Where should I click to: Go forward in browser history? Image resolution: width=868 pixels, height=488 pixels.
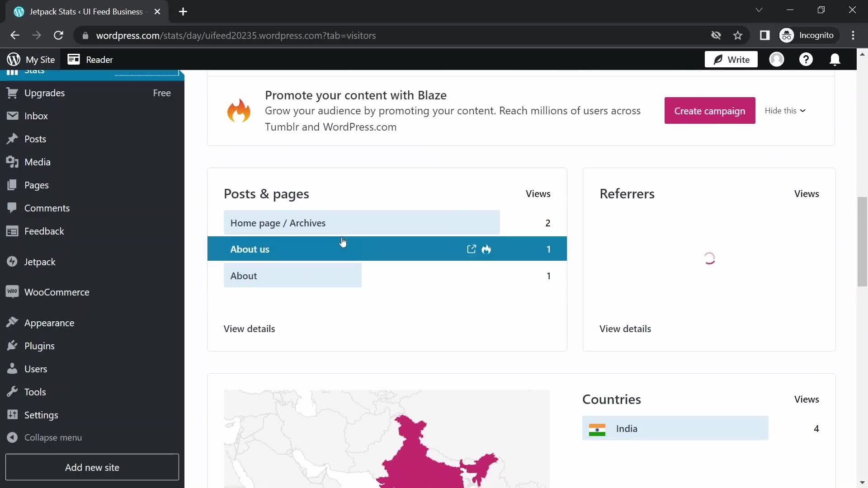pos(37,35)
